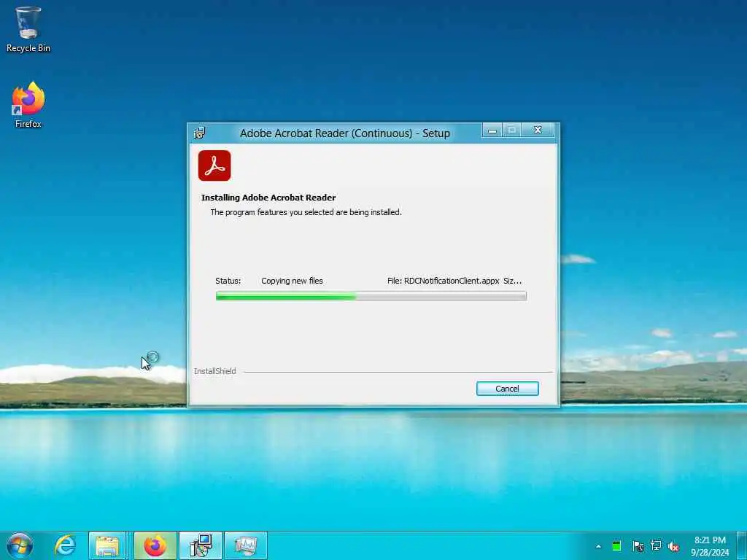Click the 'Copying new files' status text
The image size is (747, 560).
(292, 281)
